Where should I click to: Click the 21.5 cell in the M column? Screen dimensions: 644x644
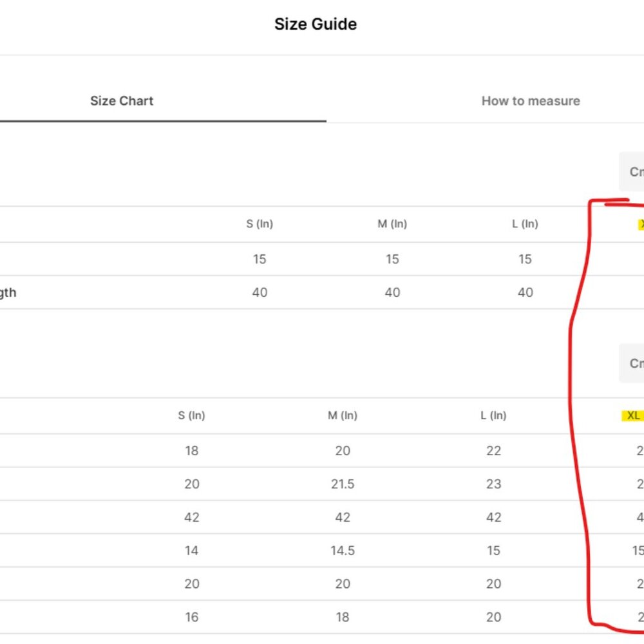point(343,484)
